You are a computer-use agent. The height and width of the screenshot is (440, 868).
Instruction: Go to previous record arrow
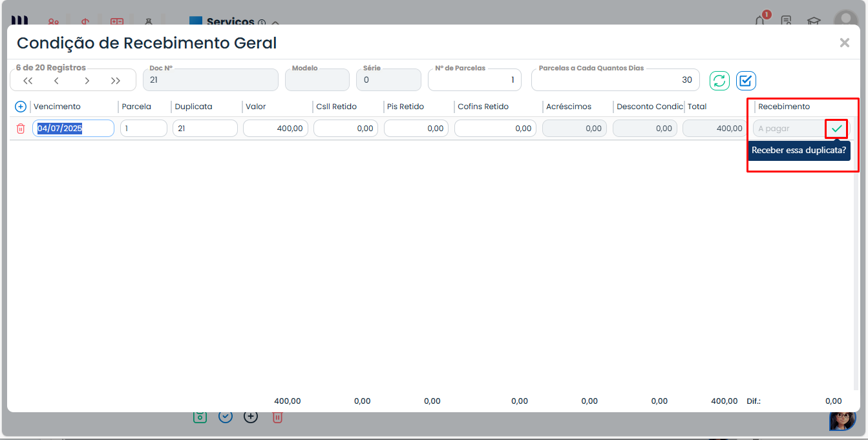tap(57, 81)
